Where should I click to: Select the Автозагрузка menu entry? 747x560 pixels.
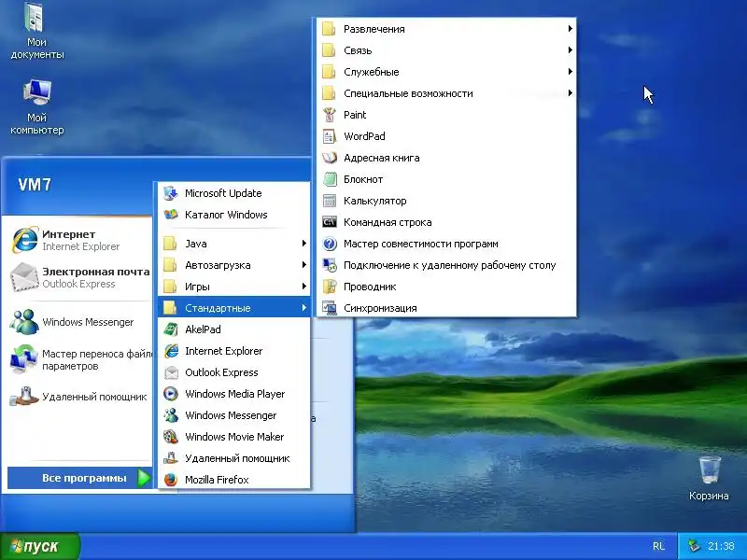click(x=234, y=265)
